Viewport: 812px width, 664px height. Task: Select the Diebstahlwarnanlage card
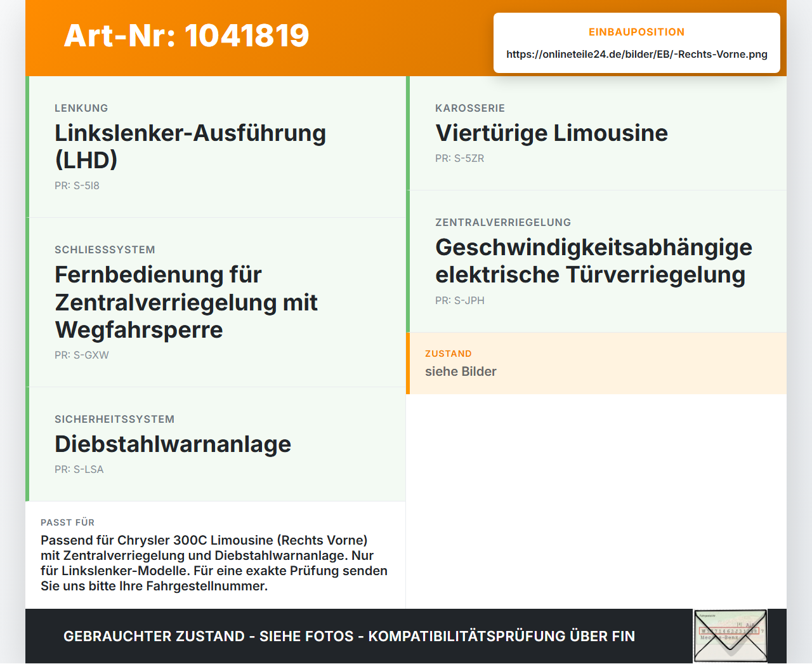pos(216,444)
